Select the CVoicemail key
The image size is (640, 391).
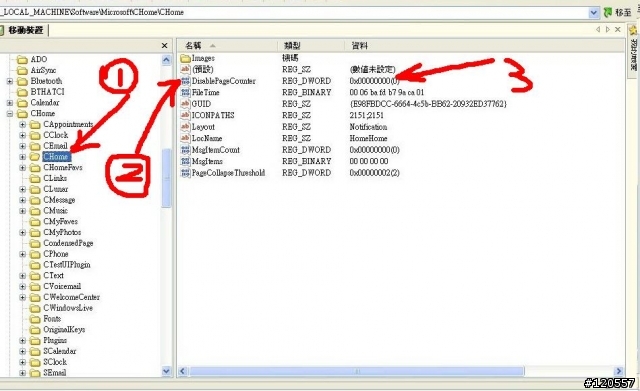[62, 287]
